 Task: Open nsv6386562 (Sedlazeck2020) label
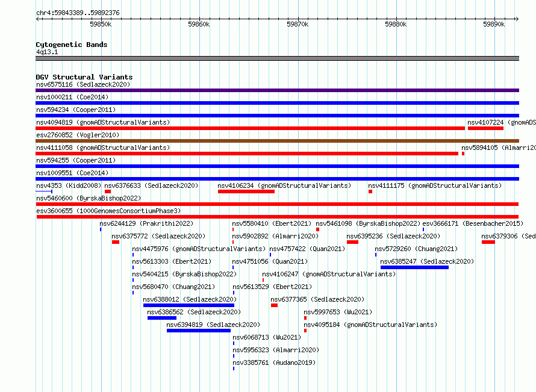[194, 312]
